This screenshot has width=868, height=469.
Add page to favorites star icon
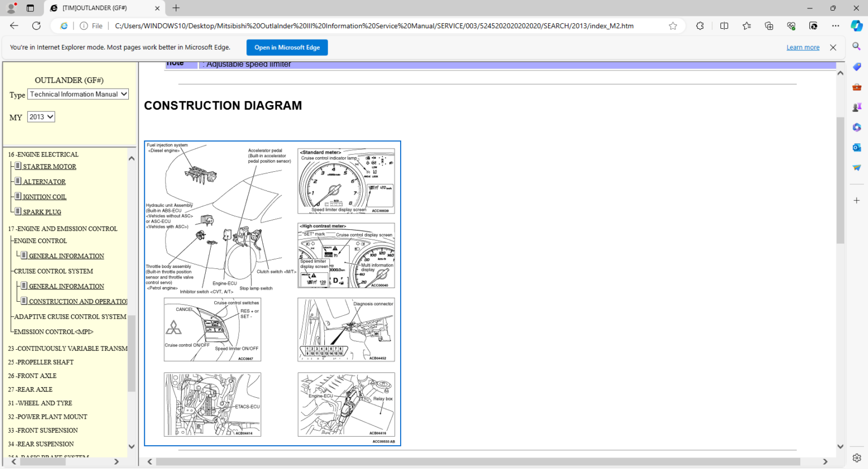coord(672,26)
